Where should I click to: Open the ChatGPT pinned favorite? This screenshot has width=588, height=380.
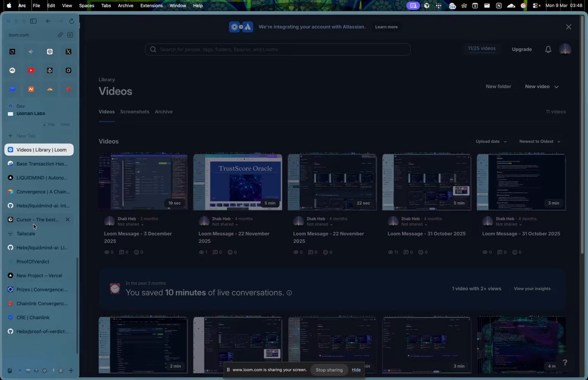50,52
